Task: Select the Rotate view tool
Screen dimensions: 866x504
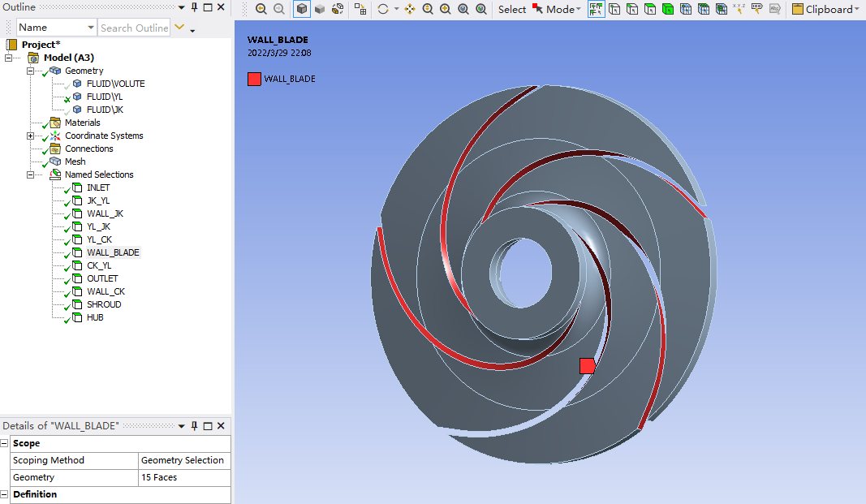Action: [383, 9]
